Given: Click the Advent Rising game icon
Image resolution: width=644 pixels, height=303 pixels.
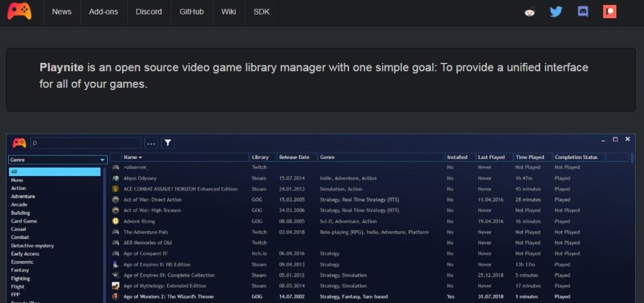Looking at the screenshot, I should pyautogui.click(x=116, y=221).
